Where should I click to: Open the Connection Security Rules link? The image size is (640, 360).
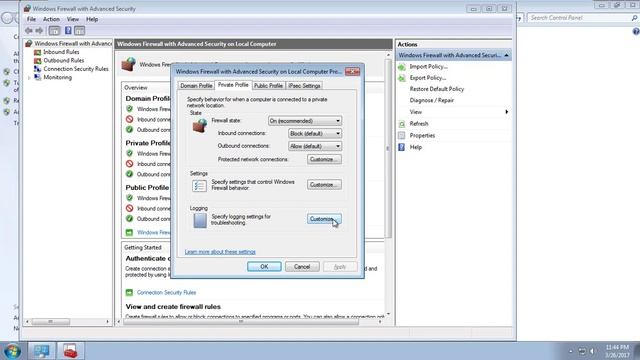[167, 293]
